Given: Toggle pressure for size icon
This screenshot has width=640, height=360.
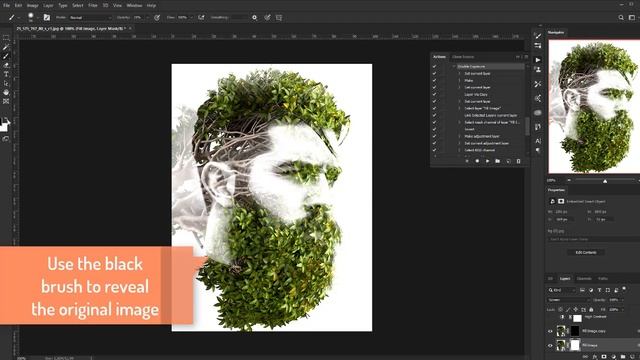Looking at the screenshot, I should tap(267, 18).
